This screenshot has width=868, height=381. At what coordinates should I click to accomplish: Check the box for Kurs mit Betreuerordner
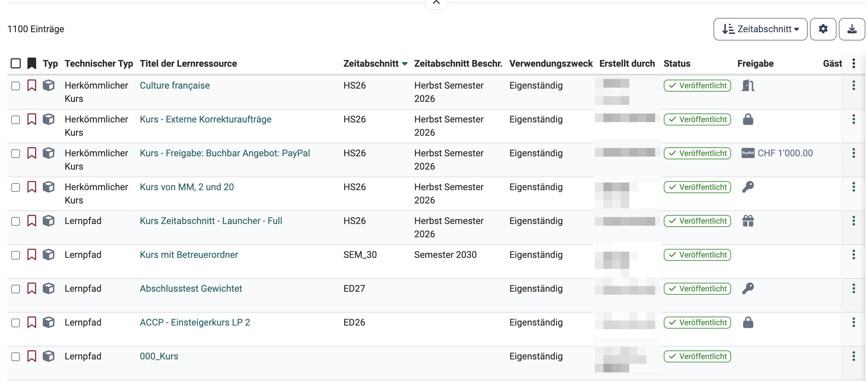click(x=16, y=255)
